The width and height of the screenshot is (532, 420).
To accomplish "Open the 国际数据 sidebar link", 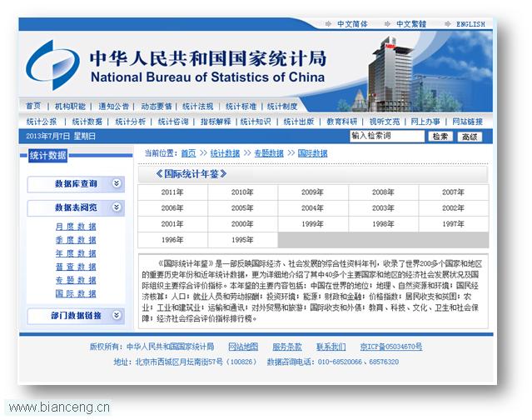I will click(x=76, y=293).
